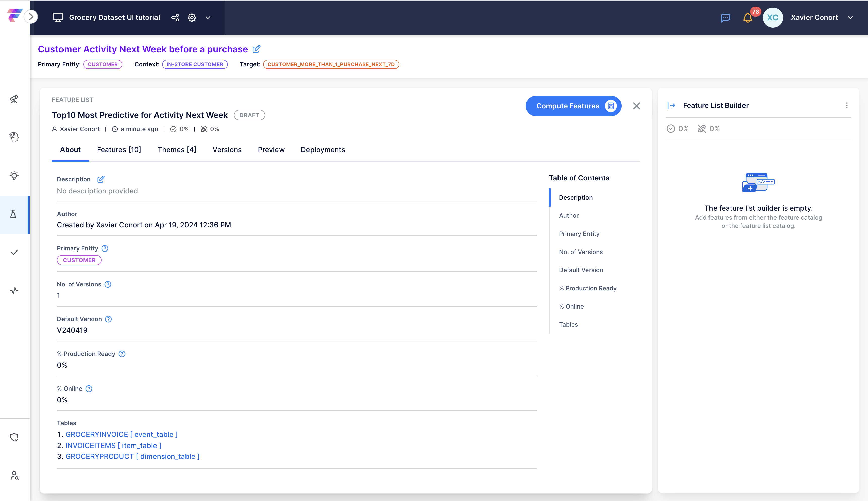Jump to Tables in Table of Contents
The height and width of the screenshot is (501, 868).
click(568, 324)
